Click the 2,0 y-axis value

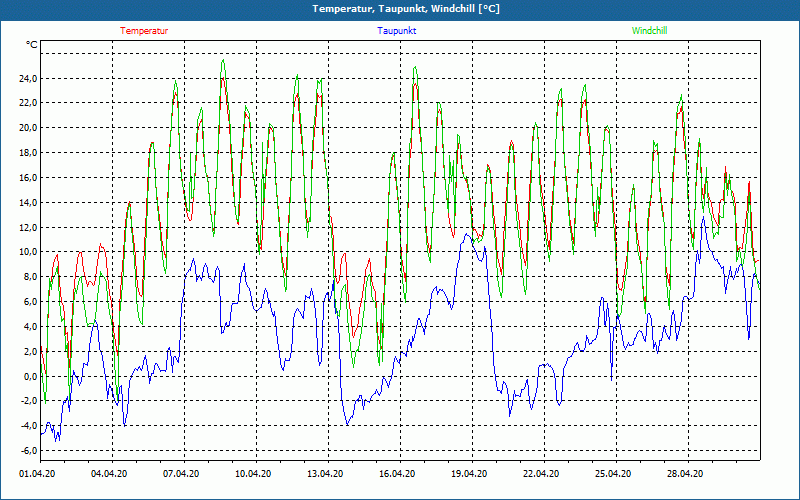(x=29, y=352)
